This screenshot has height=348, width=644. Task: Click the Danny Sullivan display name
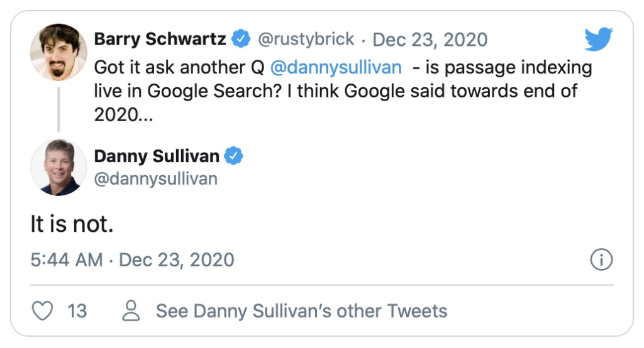[x=157, y=156]
